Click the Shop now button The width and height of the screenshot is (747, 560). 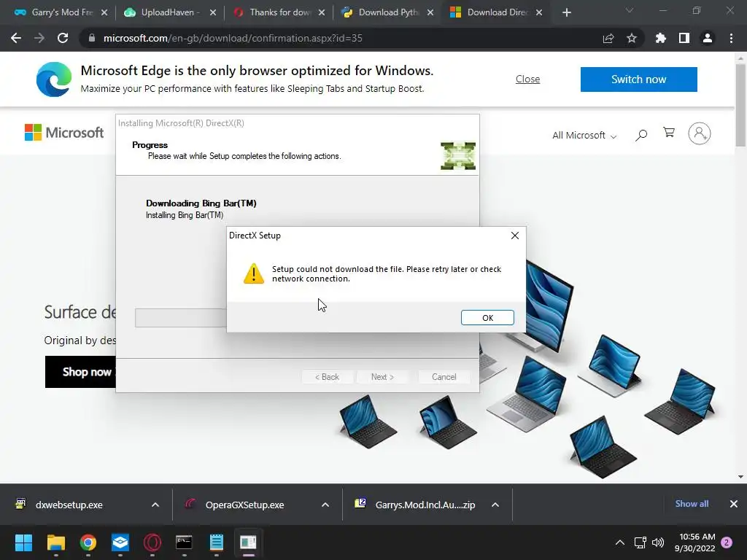[81, 372]
